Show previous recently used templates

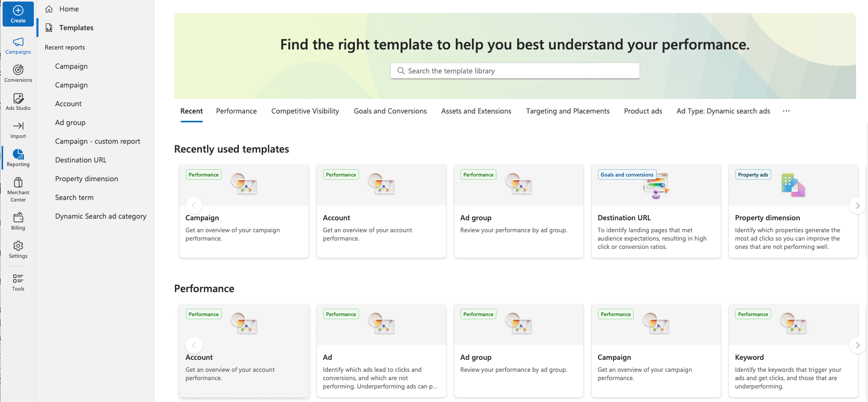[194, 206]
